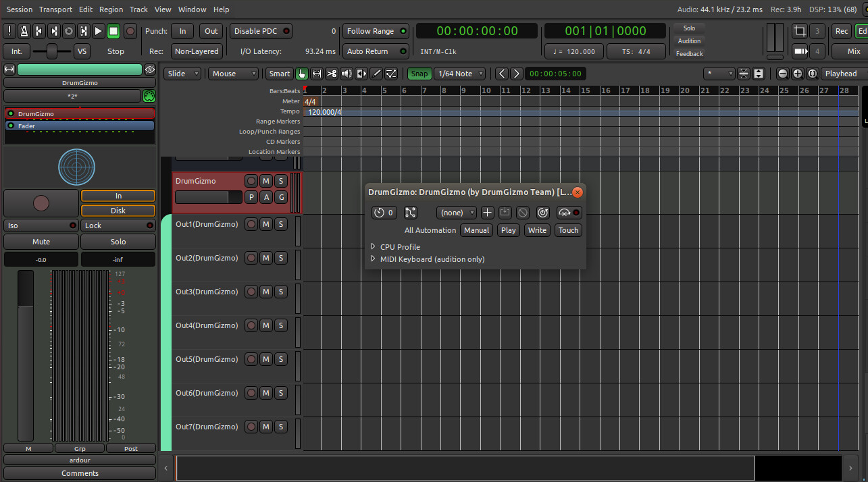Enable Follow Range toggle
This screenshot has width=868, height=482.
376,31
